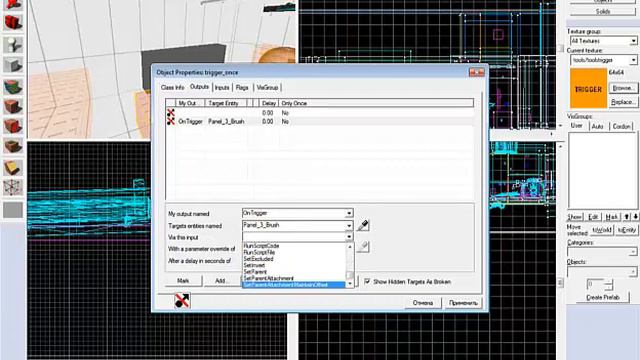The height and width of the screenshot is (360, 640).
Task: Click the VisGroups Show button
Action: coord(575,217)
